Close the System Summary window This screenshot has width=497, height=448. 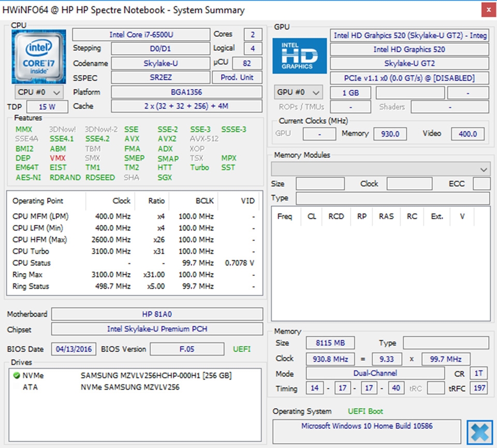(486, 10)
